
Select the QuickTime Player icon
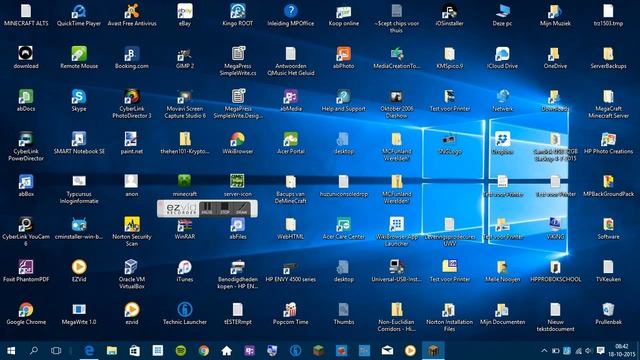(79, 15)
